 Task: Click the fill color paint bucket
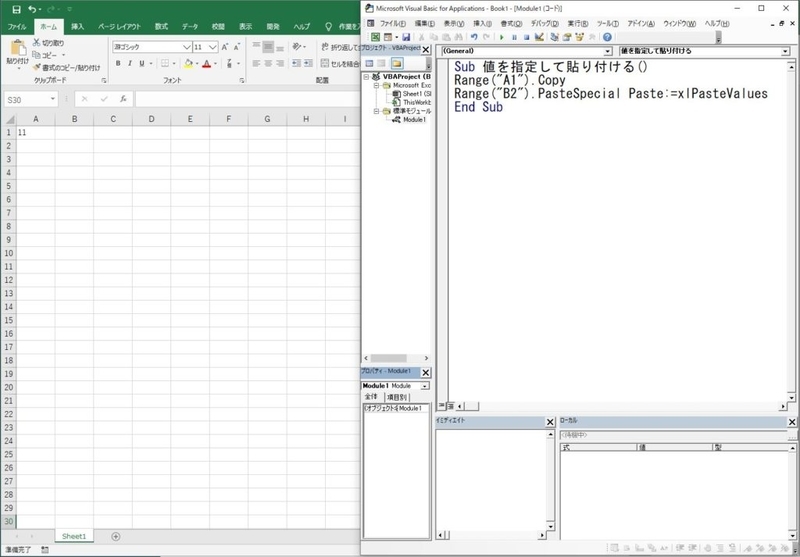189,63
